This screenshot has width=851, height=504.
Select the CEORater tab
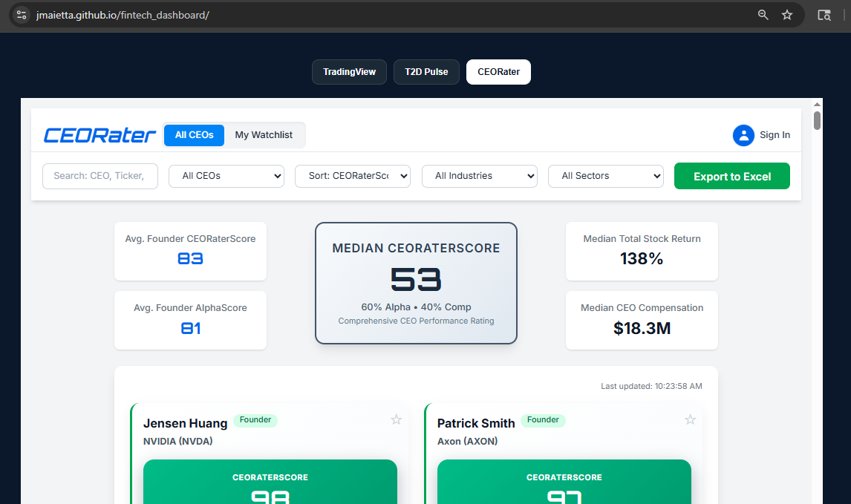pos(499,71)
